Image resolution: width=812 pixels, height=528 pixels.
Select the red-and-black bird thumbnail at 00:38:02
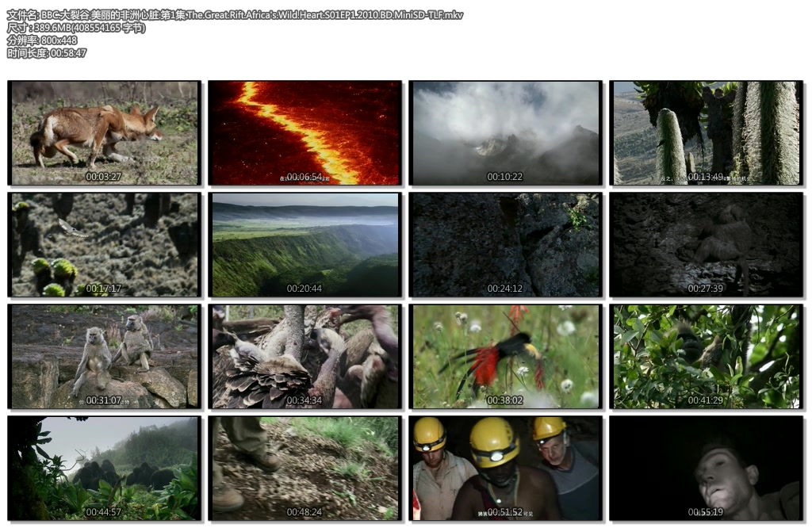tap(504, 356)
